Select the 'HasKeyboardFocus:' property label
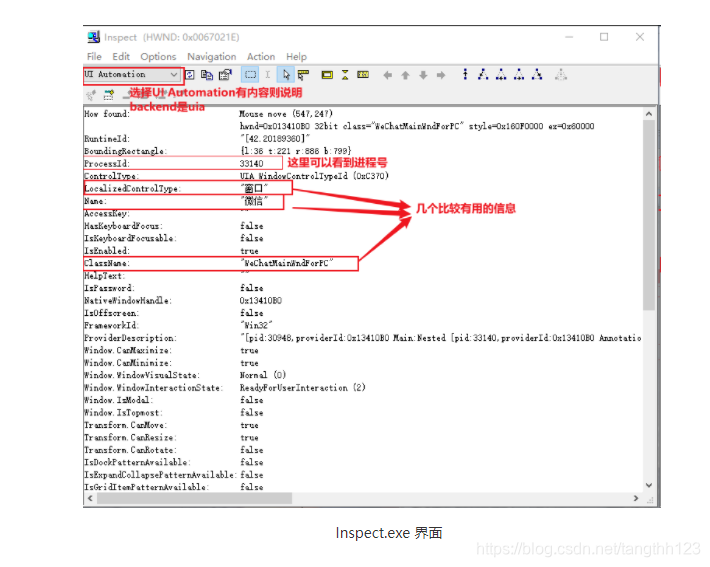This screenshot has height=567, width=710. tap(123, 226)
